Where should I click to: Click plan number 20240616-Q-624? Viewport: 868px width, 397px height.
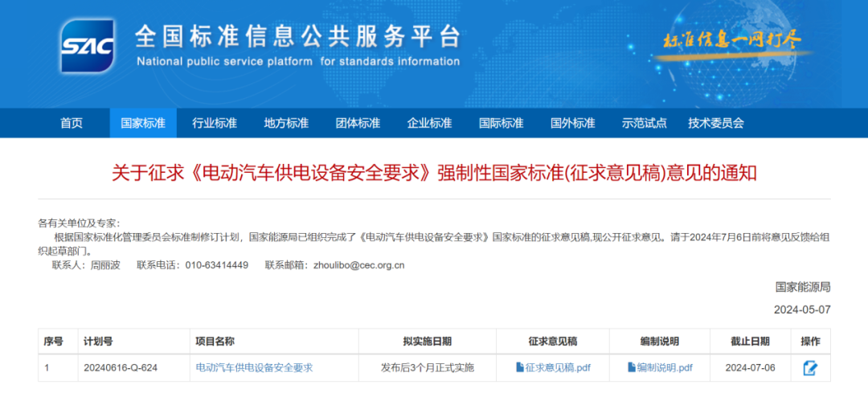(x=121, y=367)
